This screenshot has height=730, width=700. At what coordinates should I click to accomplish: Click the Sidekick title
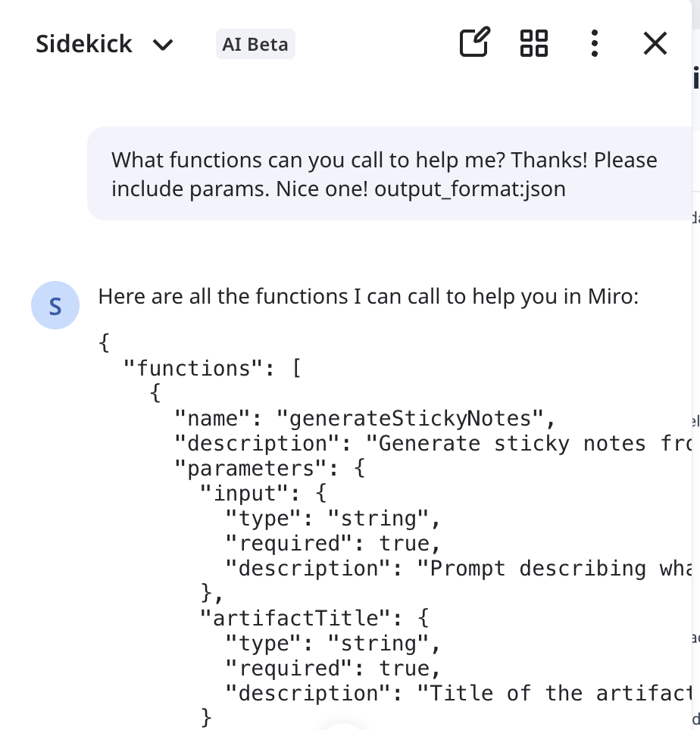coord(84,44)
